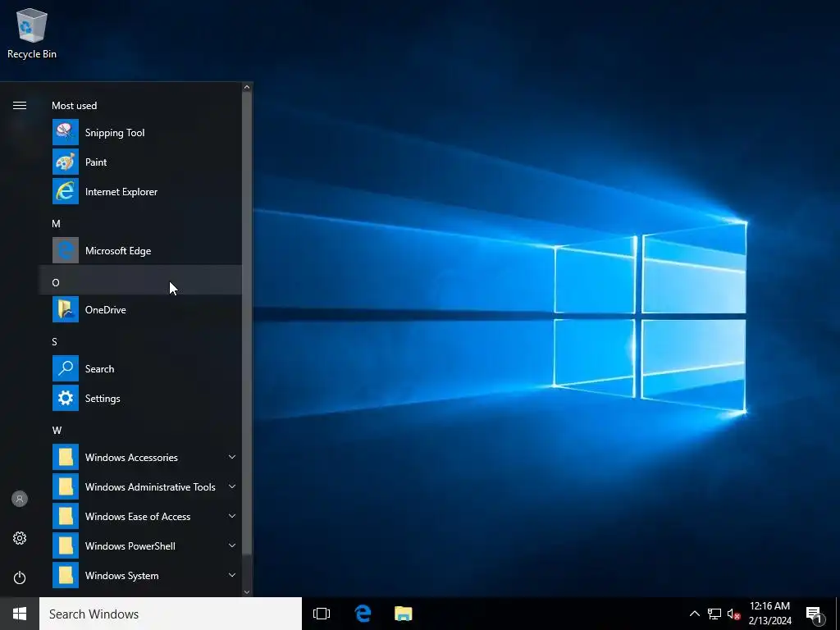Click the muted volume icon in tray
Viewport: 840px width, 630px height.
click(733, 614)
